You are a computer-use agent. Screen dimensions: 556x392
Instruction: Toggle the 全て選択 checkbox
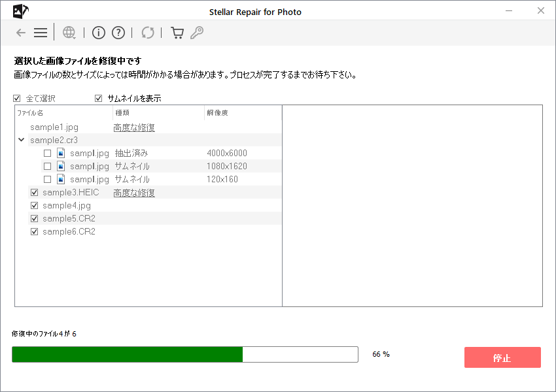coord(16,98)
